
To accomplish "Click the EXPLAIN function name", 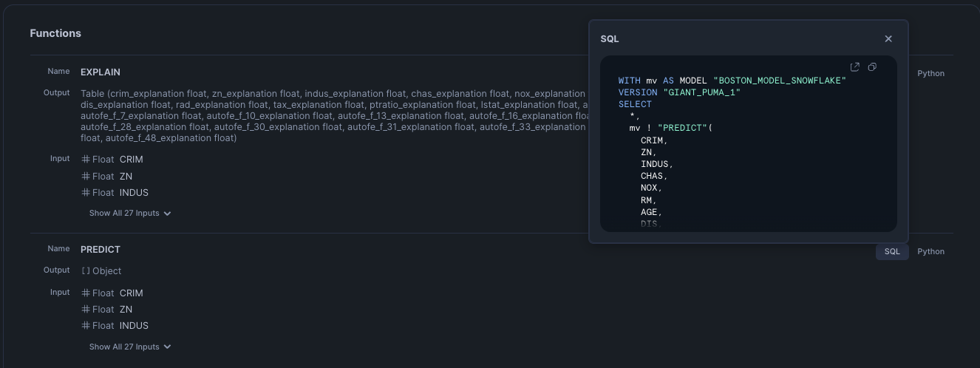I will (x=101, y=72).
